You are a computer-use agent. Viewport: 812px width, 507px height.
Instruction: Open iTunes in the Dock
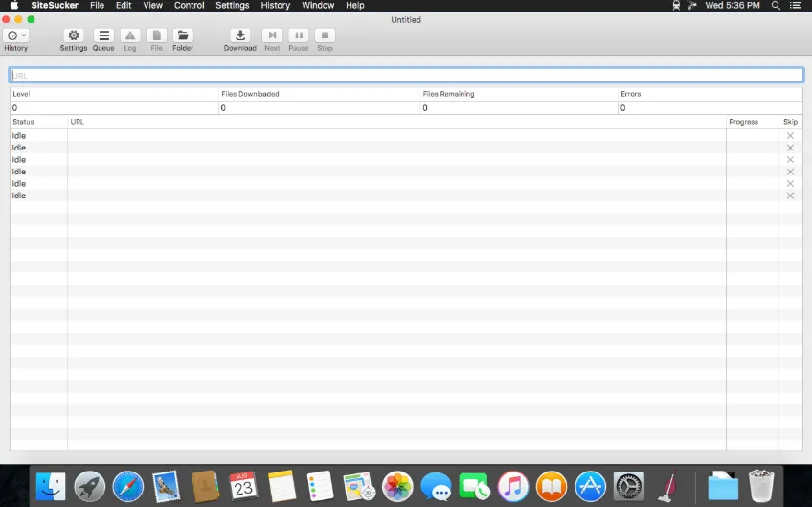click(x=513, y=487)
